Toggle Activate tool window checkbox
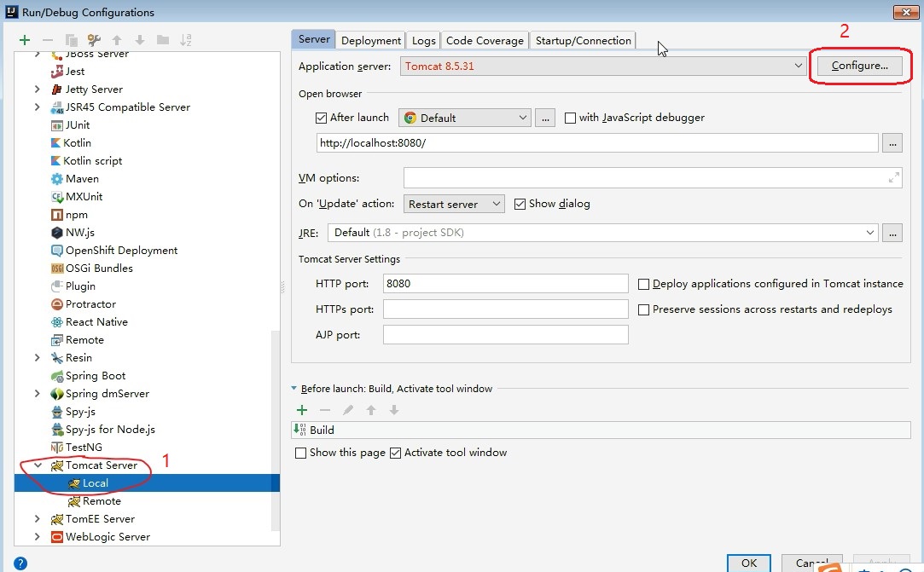The width and height of the screenshot is (924, 572). pyautogui.click(x=395, y=453)
